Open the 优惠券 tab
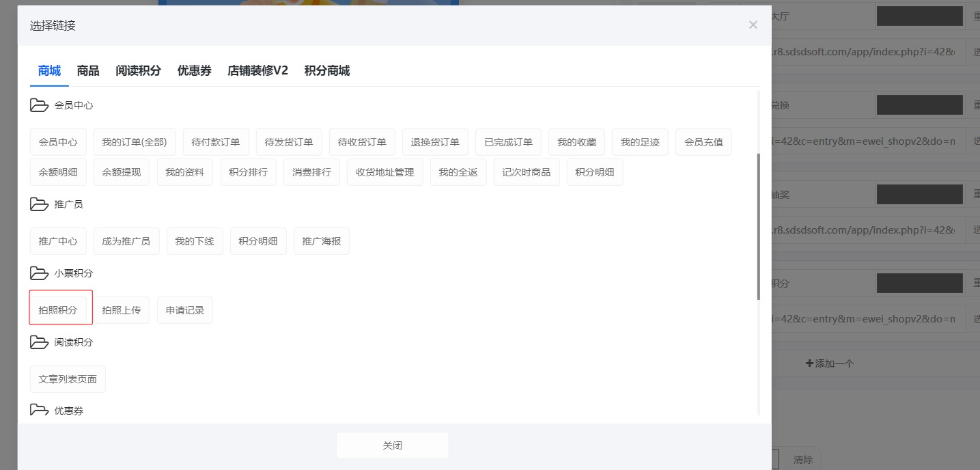Image resolution: width=980 pixels, height=470 pixels. coord(195,70)
